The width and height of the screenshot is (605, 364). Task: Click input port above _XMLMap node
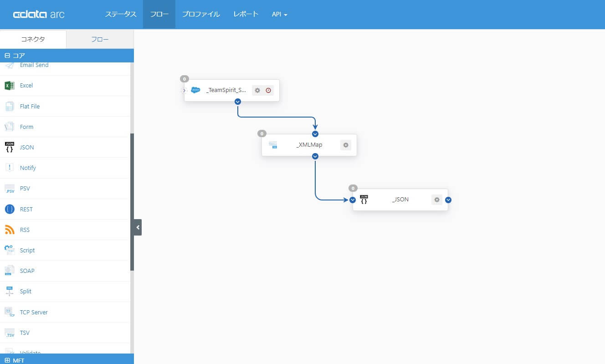click(315, 134)
